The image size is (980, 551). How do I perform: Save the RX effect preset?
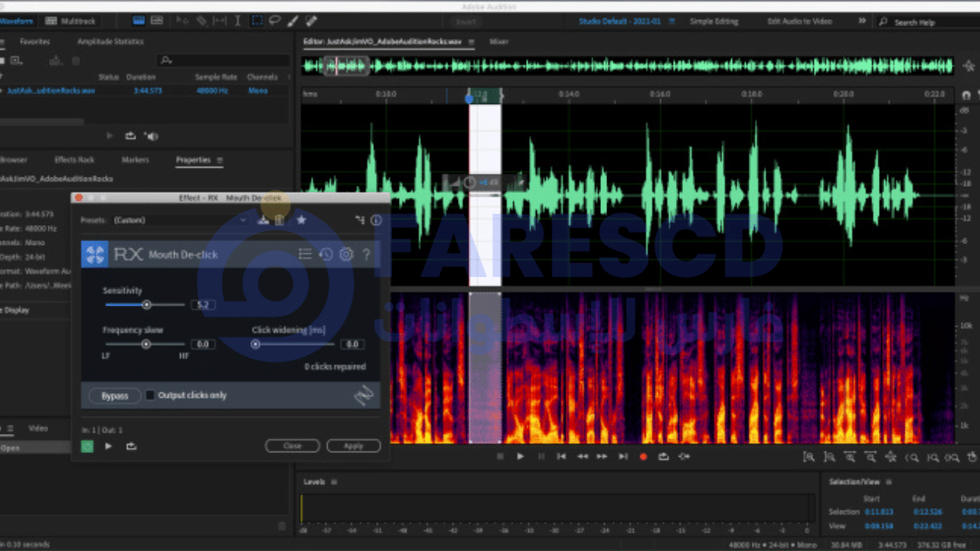coord(263,220)
